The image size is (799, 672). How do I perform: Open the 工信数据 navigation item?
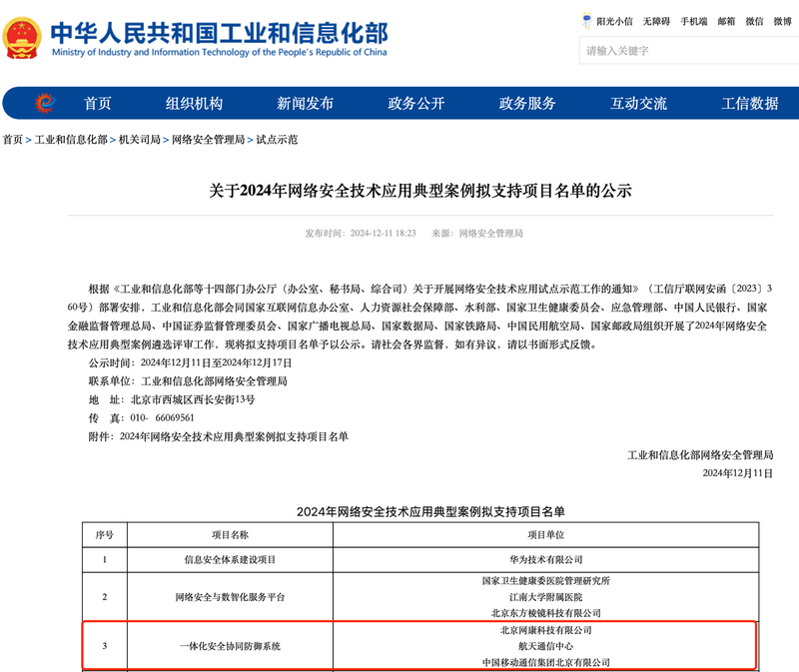tap(750, 104)
